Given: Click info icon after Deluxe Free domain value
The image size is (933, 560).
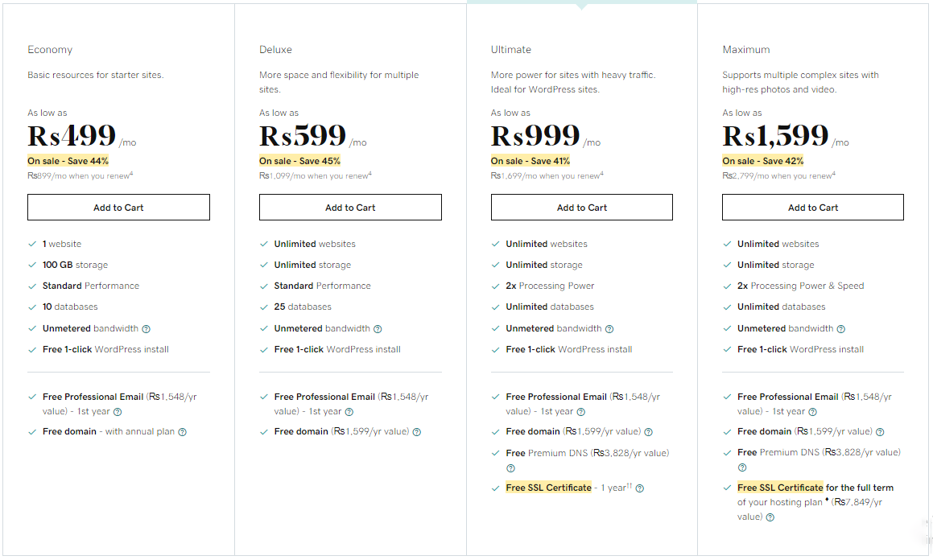Looking at the screenshot, I should 417,432.
